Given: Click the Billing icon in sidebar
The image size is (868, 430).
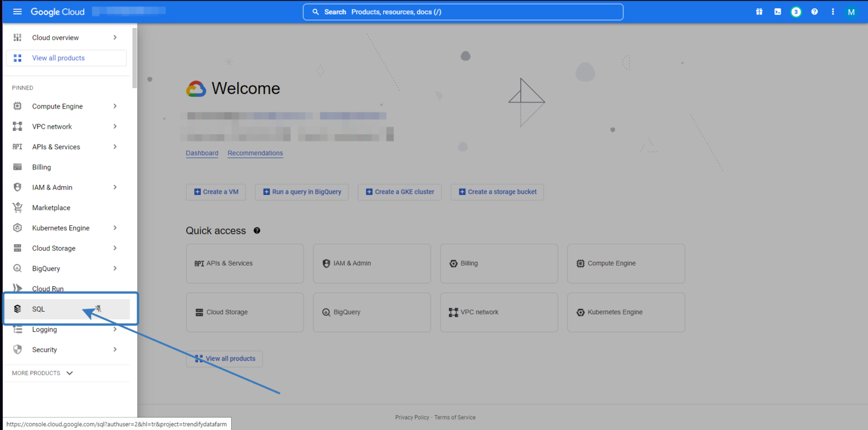Looking at the screenshot, I should pyautogui.click(x=17, y=167).
